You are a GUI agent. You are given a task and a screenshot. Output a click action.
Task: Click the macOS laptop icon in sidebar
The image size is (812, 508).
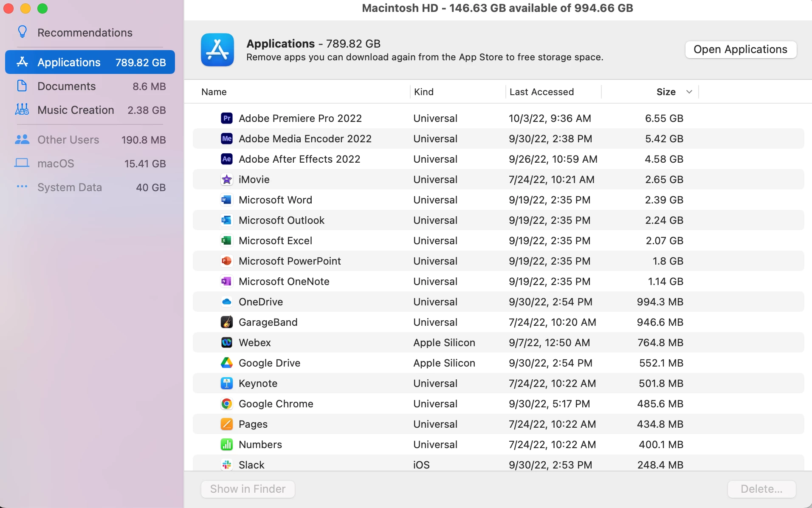(22, 163)
